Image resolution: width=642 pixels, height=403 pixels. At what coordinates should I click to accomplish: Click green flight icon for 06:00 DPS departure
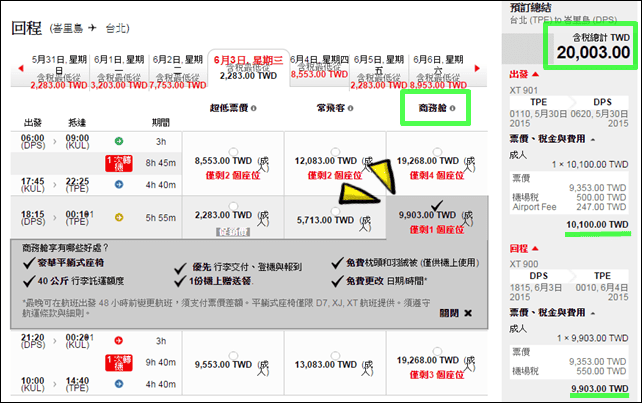click(x=119, y=141)
